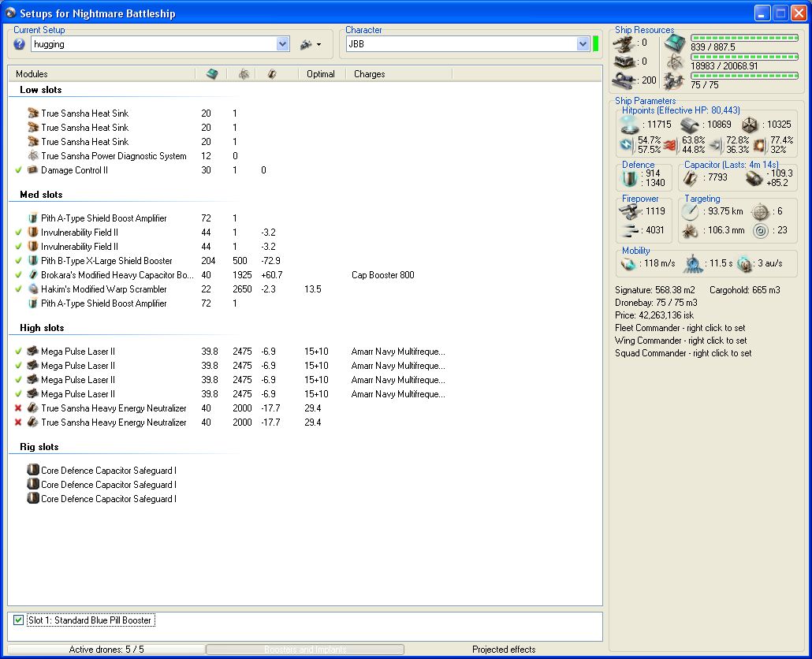Open the ship setup tools icon menu
This screenshot has height=659, width=812.
(310, 44)
